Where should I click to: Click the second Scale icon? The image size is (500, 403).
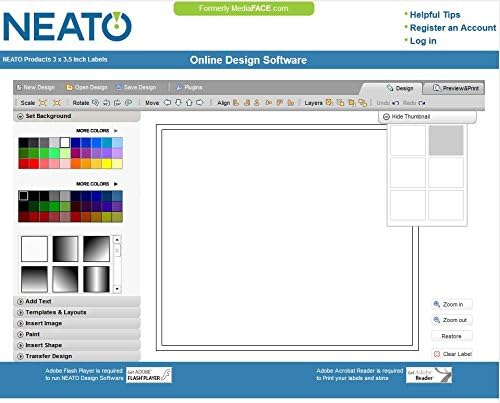[57, 103]
